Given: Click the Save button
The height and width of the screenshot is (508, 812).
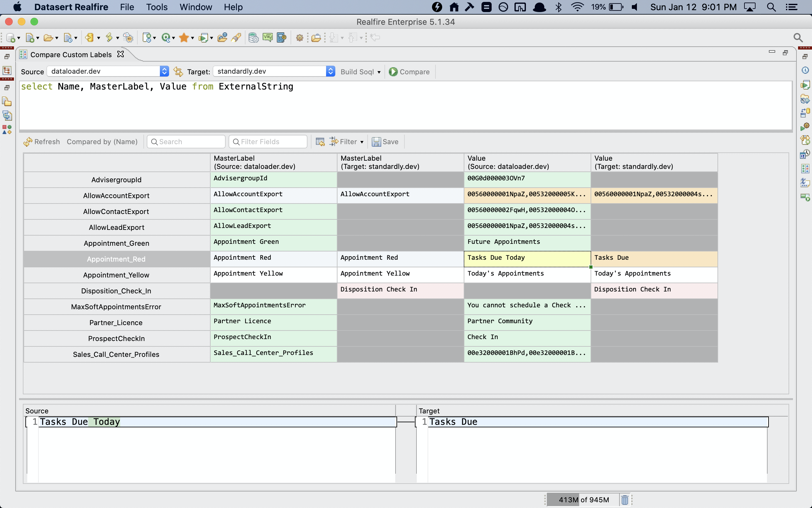Looking at the screenshot, I should click(x=385, y=142).
